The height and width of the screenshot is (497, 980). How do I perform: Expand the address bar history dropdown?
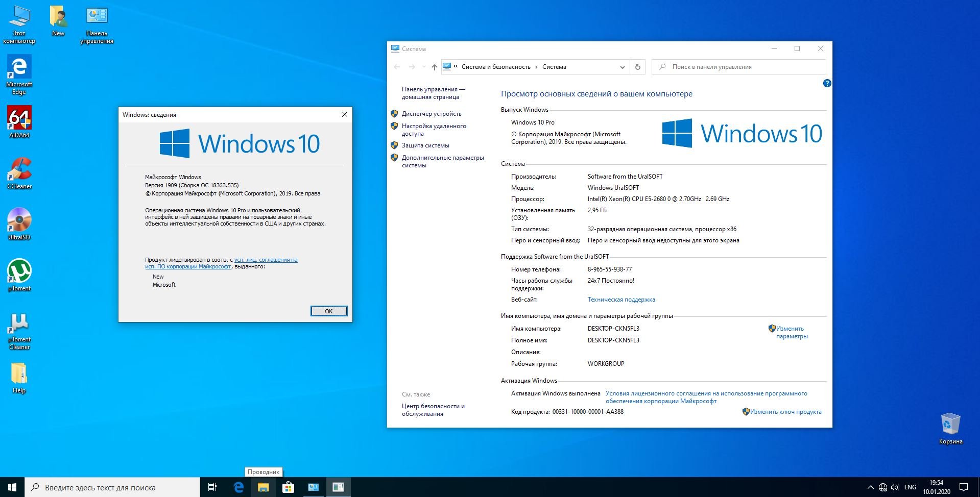(x=622, y=67)
